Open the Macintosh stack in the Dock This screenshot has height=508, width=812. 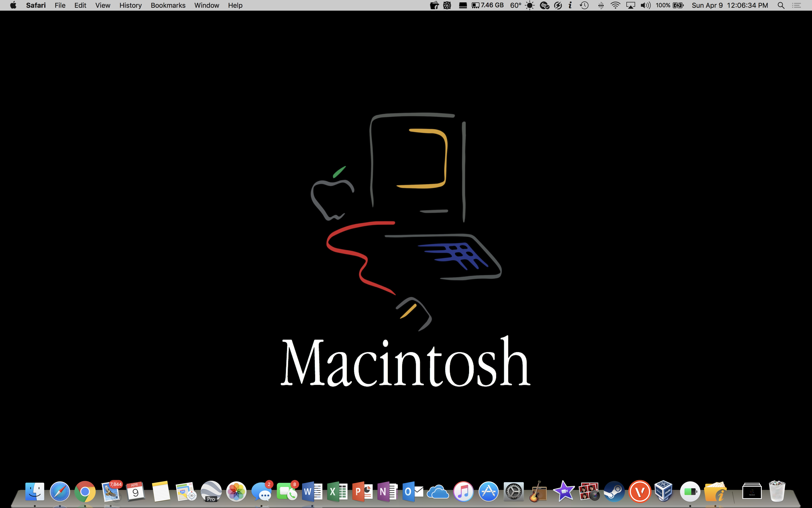752,491
